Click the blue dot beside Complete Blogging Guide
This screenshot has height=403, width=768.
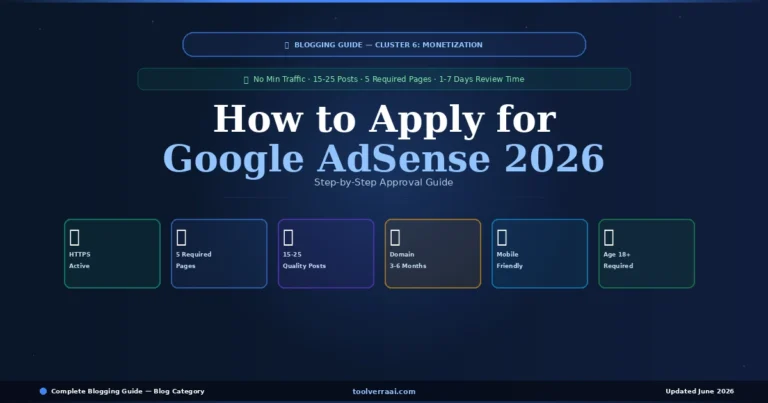(x=43, y=391)
